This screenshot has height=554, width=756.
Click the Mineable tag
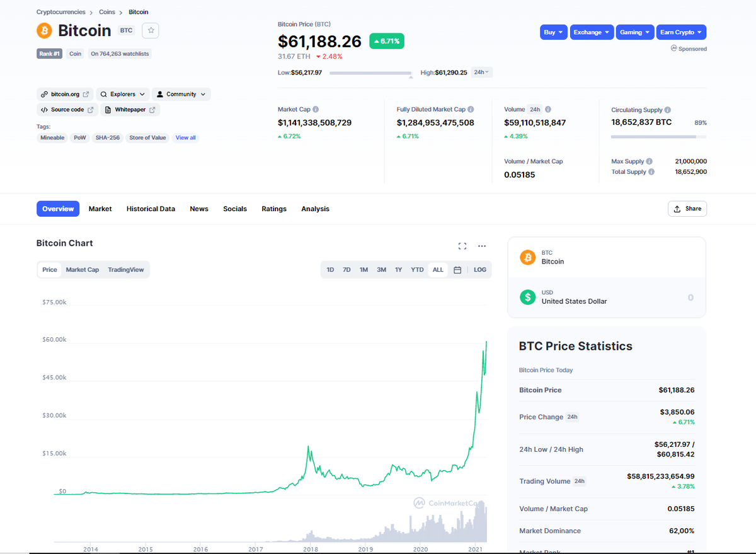click(52, 137)
